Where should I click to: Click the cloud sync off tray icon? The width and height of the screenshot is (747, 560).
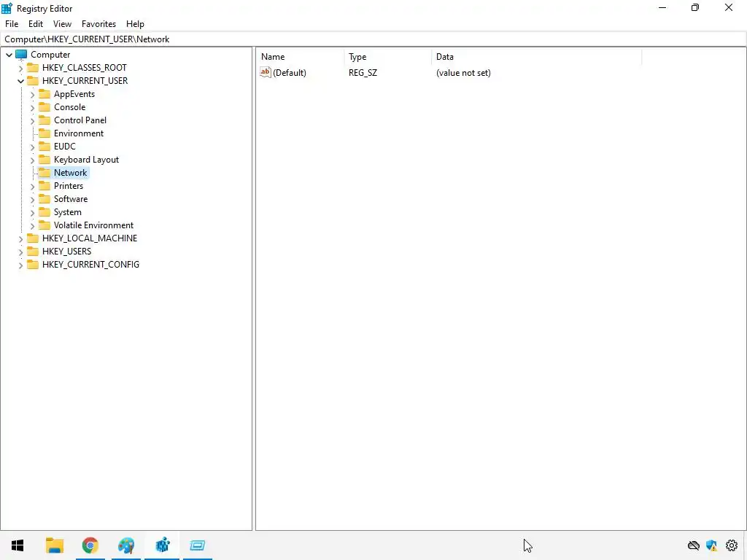694,545
